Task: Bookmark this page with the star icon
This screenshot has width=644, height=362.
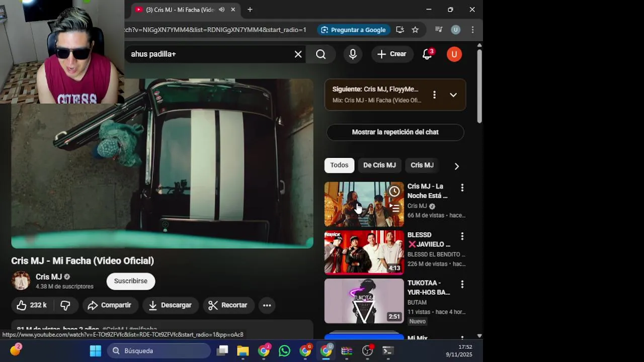Action: [415, 30]
